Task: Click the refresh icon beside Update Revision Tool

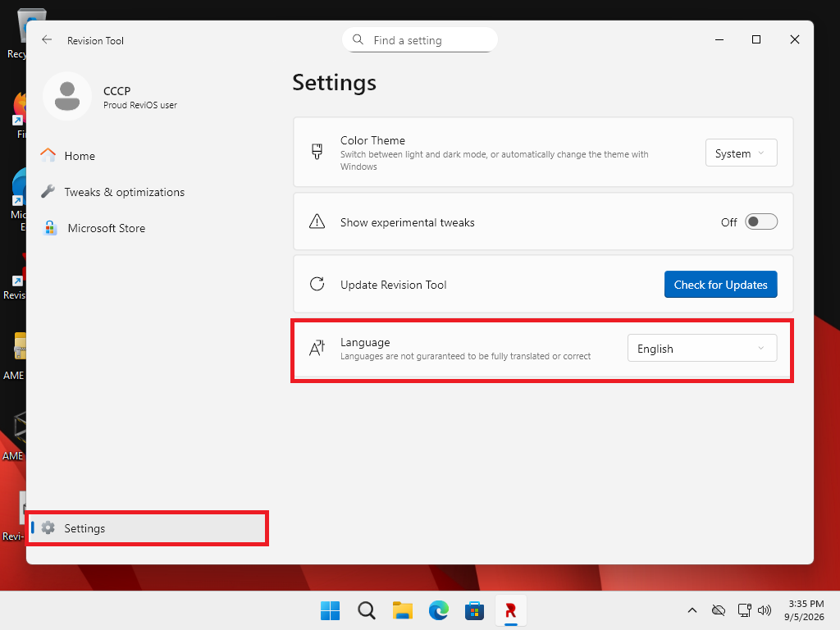Action: 317,284
